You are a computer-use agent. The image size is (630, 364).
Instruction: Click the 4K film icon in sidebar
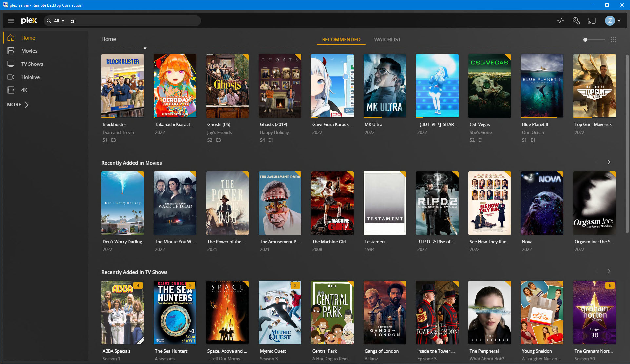click(11, 90)
